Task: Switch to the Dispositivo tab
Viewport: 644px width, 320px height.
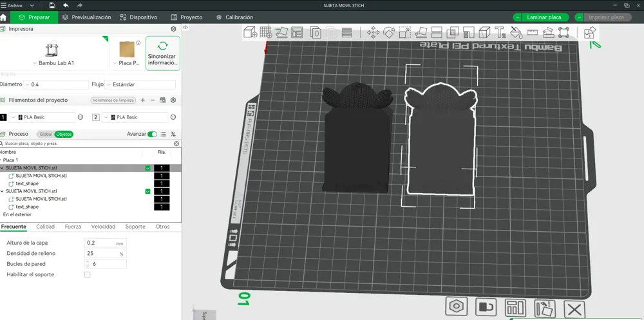Action: click(x=138, y=17)
